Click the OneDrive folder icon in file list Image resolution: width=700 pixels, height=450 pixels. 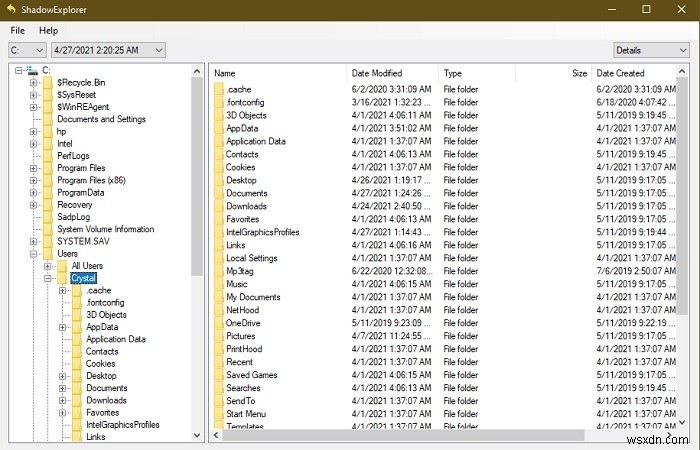point(218,323)
